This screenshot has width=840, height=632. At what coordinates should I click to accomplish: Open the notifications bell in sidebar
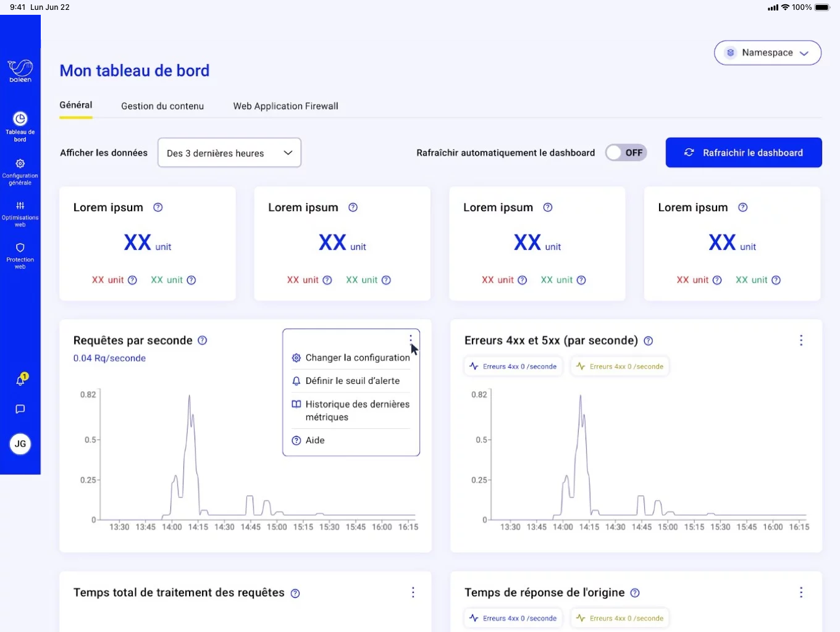20,381
